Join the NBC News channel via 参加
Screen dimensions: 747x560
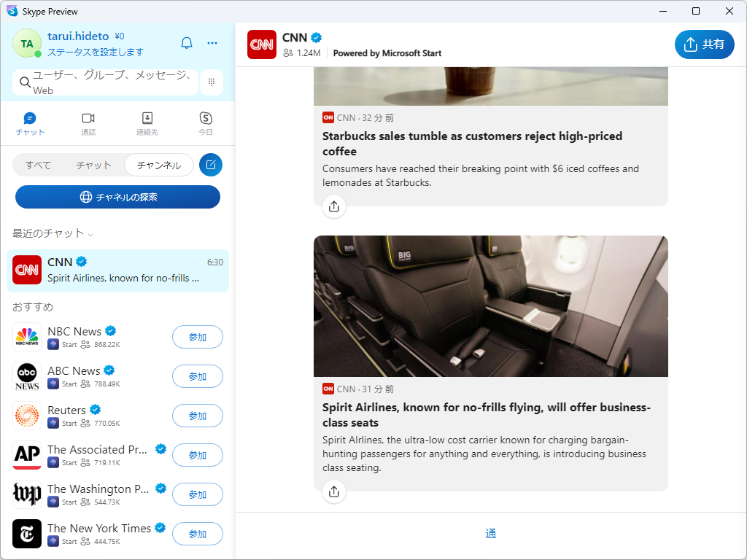click(197, 337)
